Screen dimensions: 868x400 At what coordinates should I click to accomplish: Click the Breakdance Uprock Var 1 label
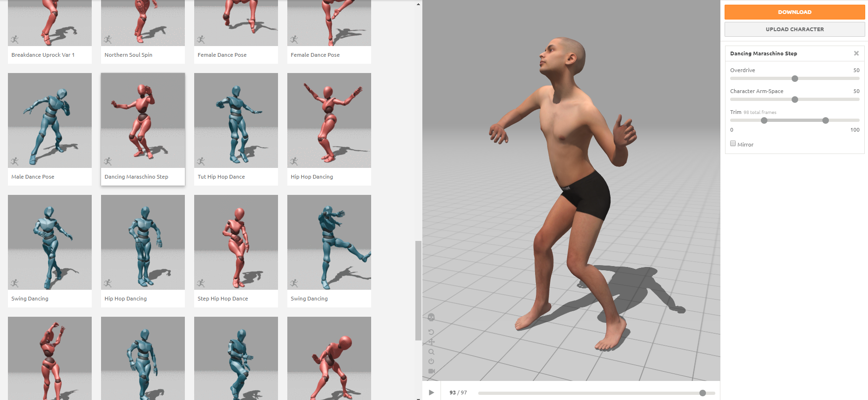[x=43, y=55]
